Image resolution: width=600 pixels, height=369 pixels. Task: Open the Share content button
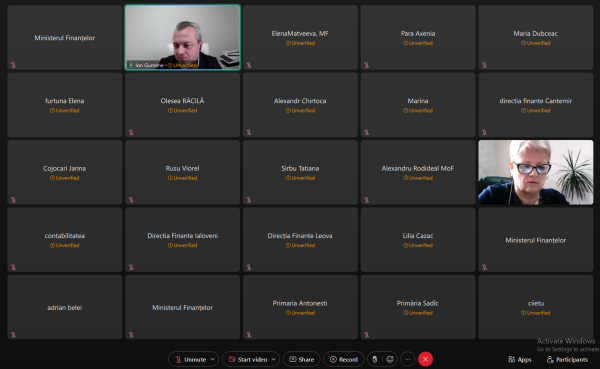(302, 359)
